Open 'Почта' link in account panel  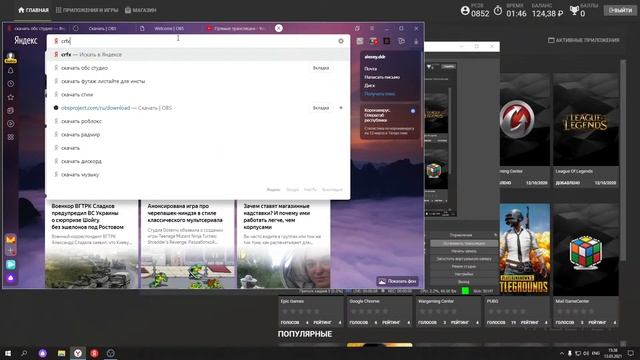371,69
